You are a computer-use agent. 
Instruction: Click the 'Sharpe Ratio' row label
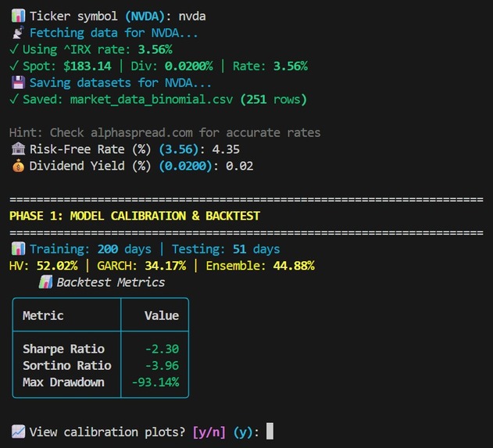tap(63, 349)
